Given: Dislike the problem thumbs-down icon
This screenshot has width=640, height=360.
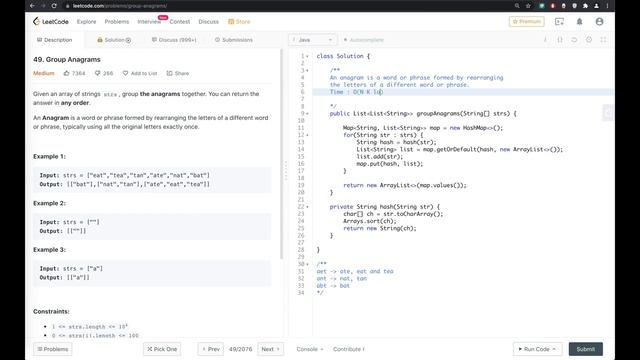Looking at the screenshot, I should click(x=98, y=73).
